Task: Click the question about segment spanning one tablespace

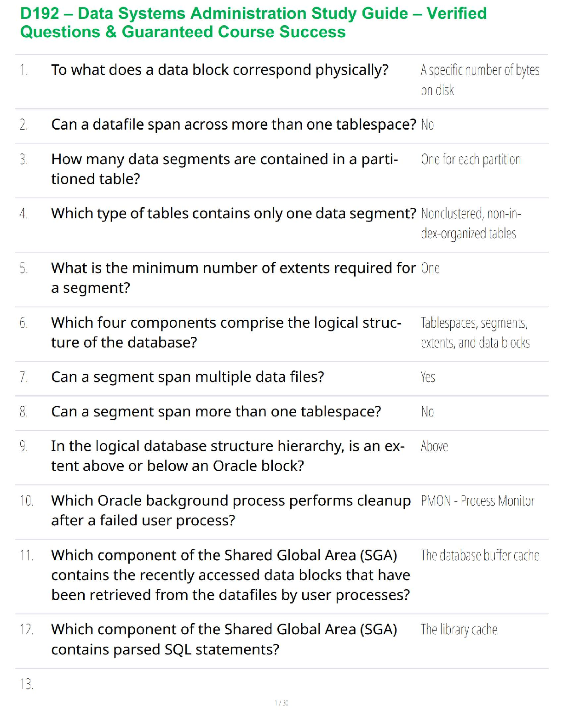Action: (216, 412)
